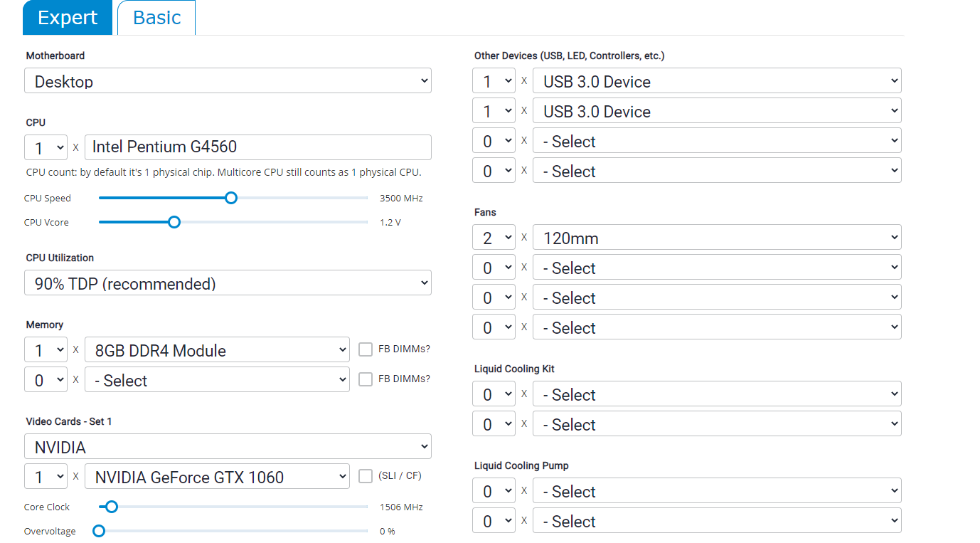Click the Core Clock slider handle
Image resolution: width=980 pixels, height=543 pixels.
[x=111, y=507]
